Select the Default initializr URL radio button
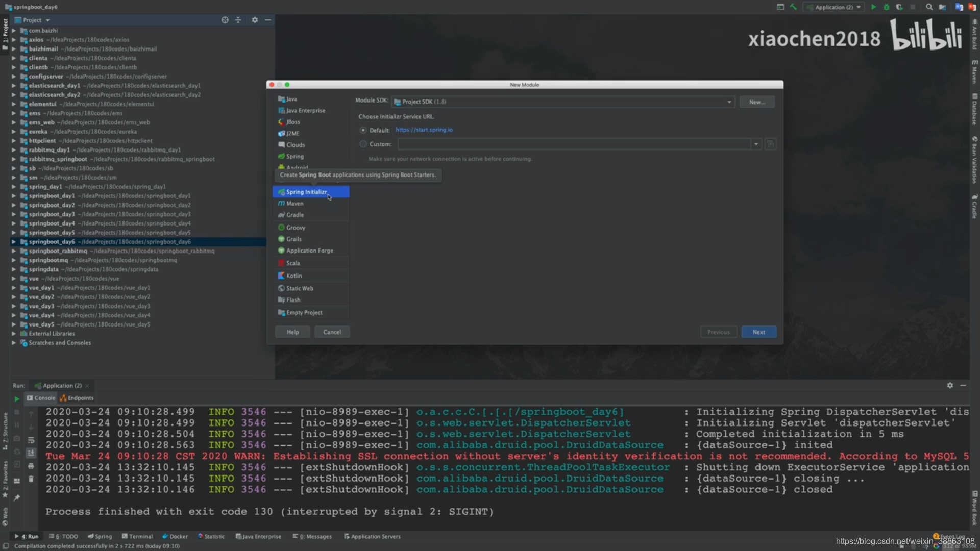This screenshot has height=551, width=980. tap(363, 130)
